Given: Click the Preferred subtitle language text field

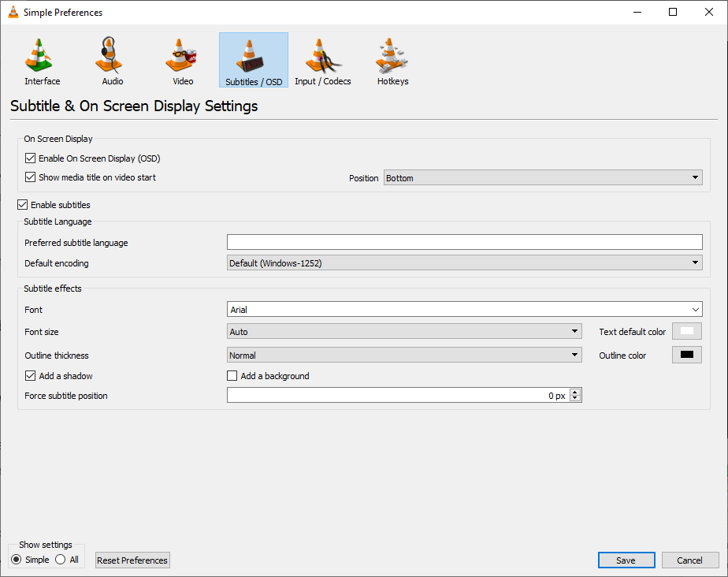Looking at the screenshot, I should (x=464, y=242).
